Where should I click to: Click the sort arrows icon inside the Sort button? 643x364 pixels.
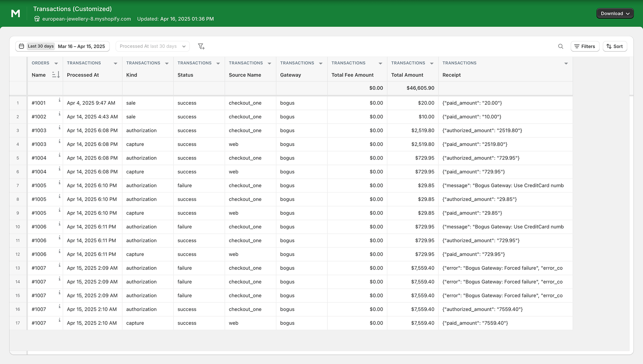point(609,46)
